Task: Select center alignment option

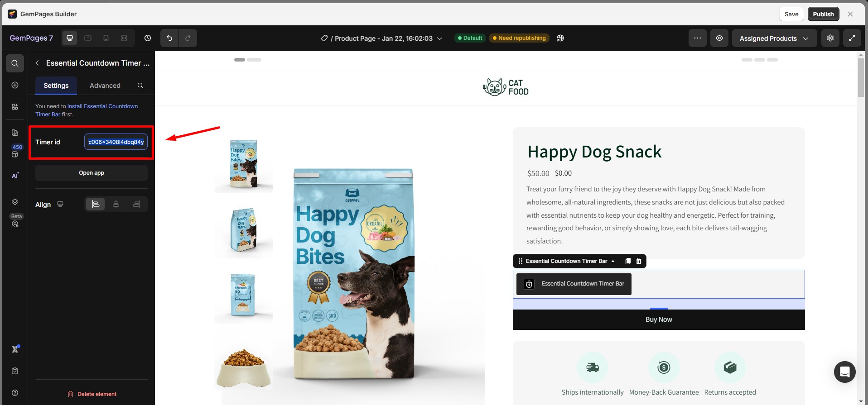Action: click(x=116, y=204)
